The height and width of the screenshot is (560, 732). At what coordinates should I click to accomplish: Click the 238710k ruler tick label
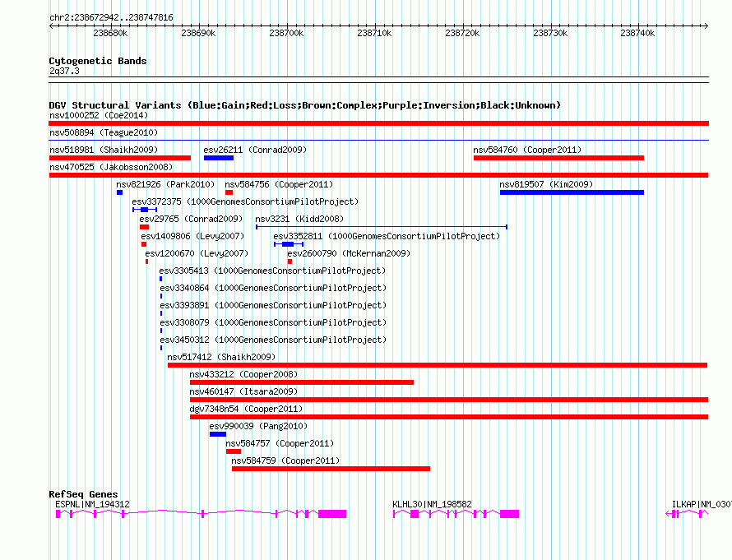pos(374,33)
